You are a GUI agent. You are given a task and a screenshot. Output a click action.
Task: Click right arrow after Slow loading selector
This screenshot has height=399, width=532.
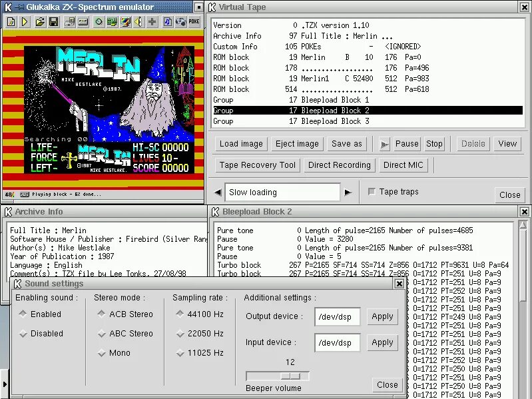click(x=348, y=193)
